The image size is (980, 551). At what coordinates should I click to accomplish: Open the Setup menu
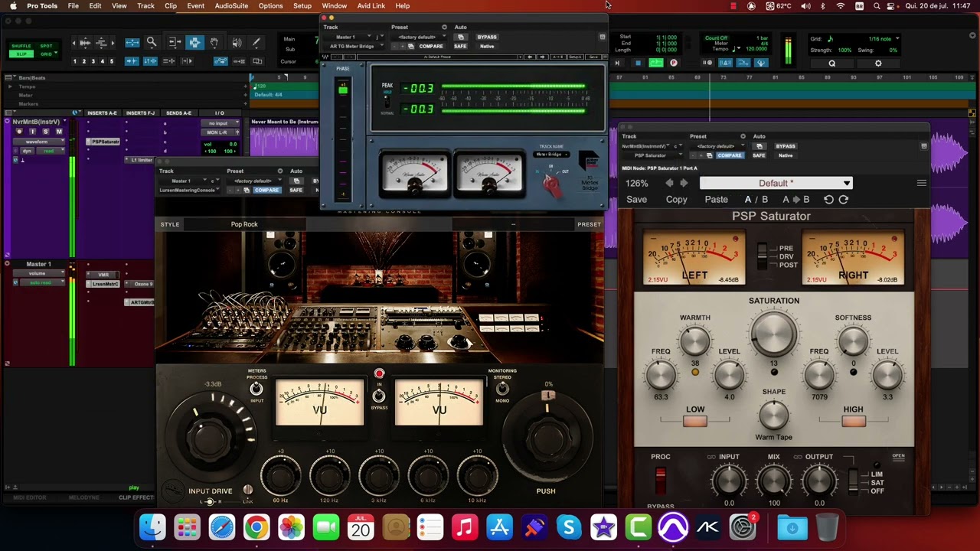click(302, 6)
